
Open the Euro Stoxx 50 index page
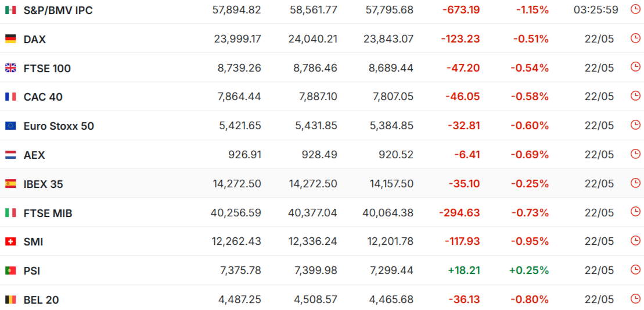click(59, 126)
